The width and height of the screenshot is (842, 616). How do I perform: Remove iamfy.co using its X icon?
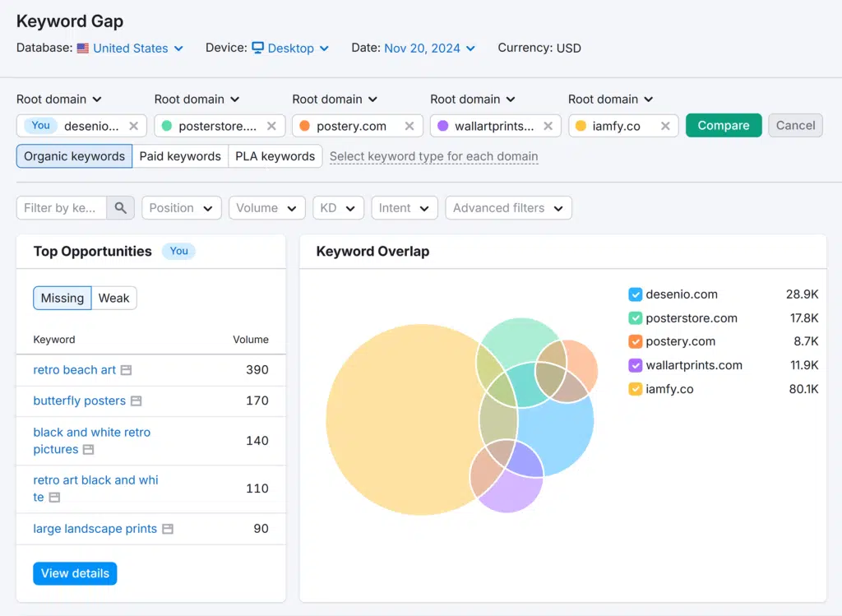click(665, 126)
